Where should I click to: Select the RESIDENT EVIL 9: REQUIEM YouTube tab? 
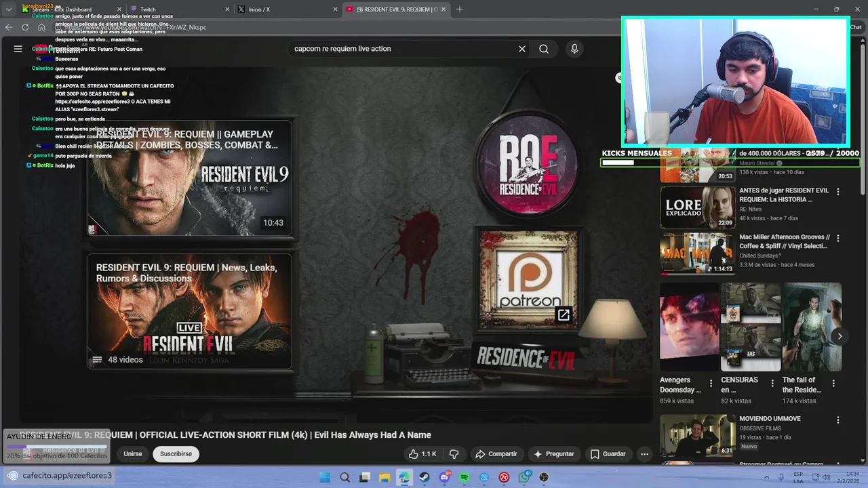coord(397,9)
